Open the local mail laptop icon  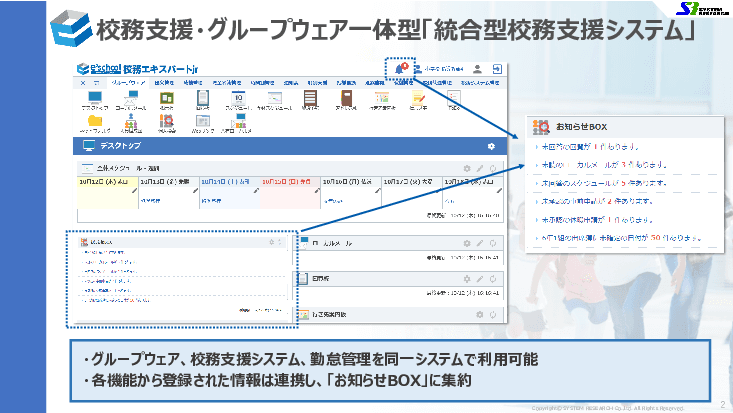tap(131, 98)
